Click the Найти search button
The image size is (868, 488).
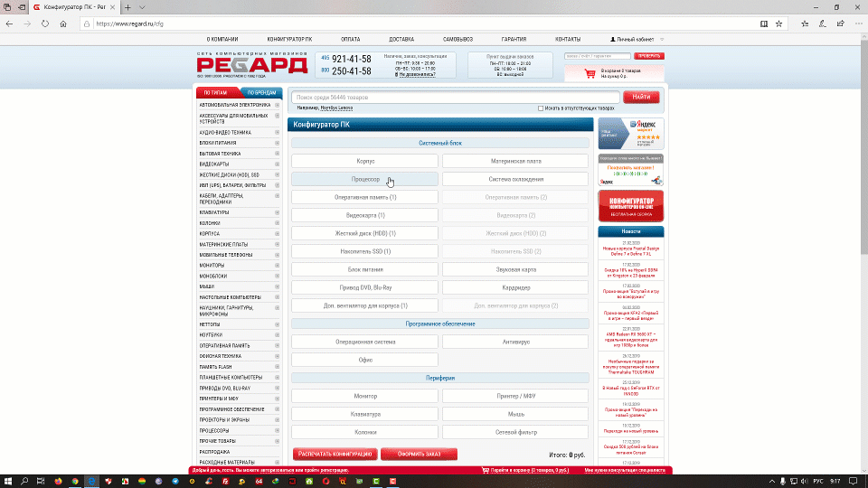coord(641,97)
